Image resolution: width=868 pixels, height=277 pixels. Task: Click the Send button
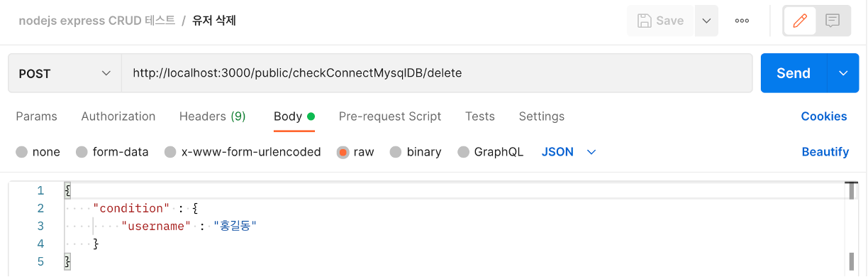(x=794, y=73)
